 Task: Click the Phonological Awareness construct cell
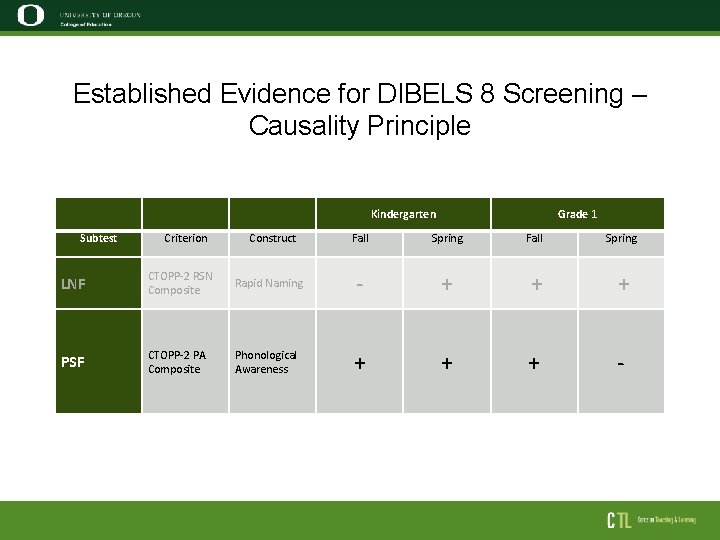272,361
